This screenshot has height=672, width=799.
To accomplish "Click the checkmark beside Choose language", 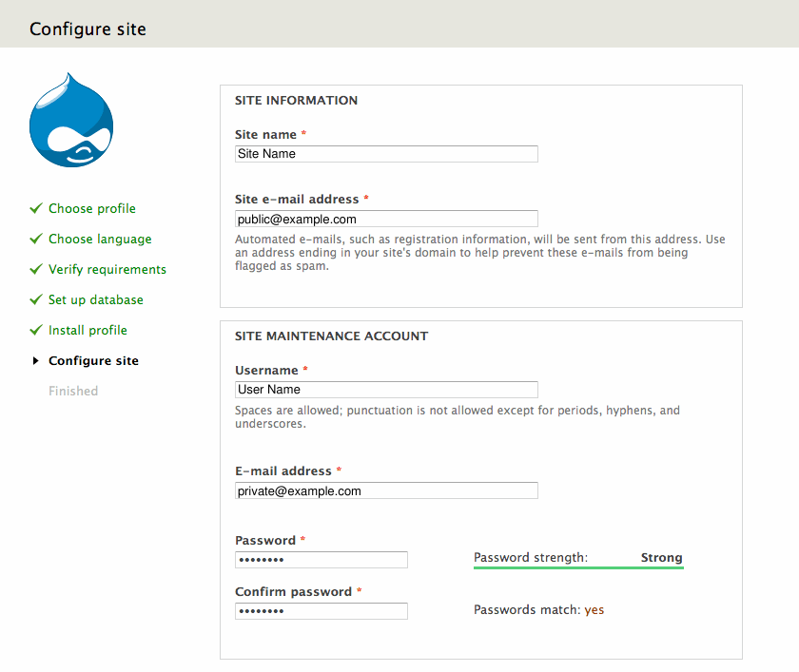I will [x=36, y=239].
